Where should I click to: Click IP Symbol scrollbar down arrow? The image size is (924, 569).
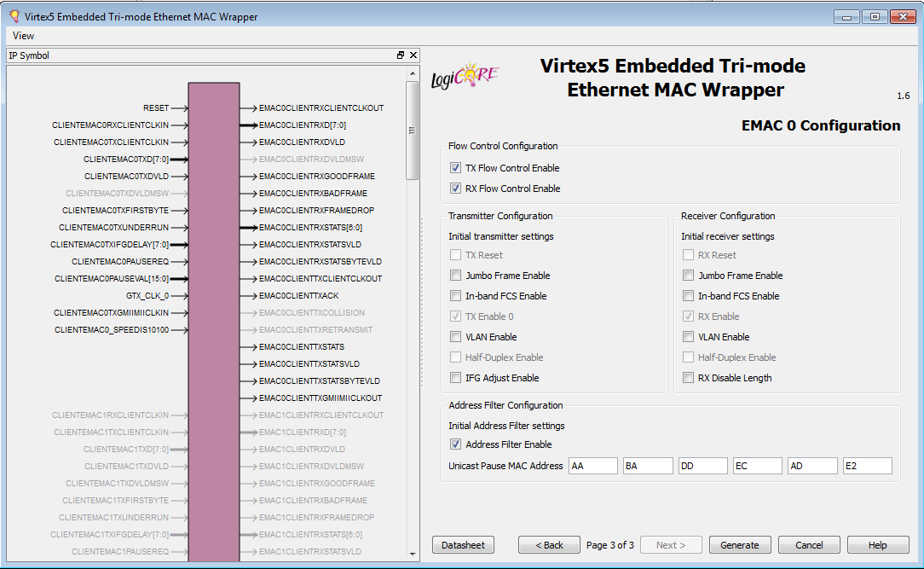click(x=413, y=554)
